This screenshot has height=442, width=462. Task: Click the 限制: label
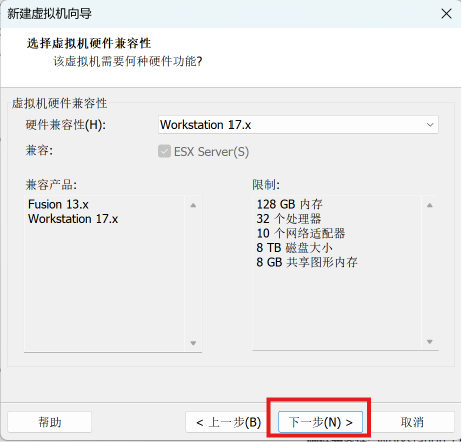click(x=266, y=185)
